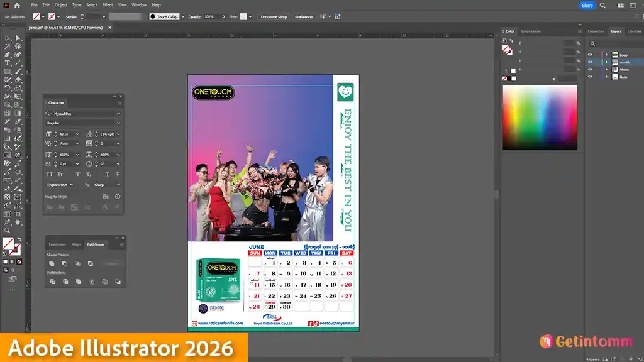Choose the Paintbrush tool
Image resolution: width=644 pixels, height=362 pixels.
click(x=18, y=72)
